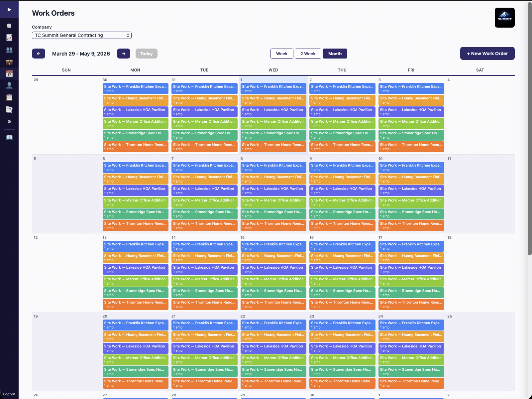Open the clipboard icon in the sidebar

pyautogui.click(x=9, y=97)
